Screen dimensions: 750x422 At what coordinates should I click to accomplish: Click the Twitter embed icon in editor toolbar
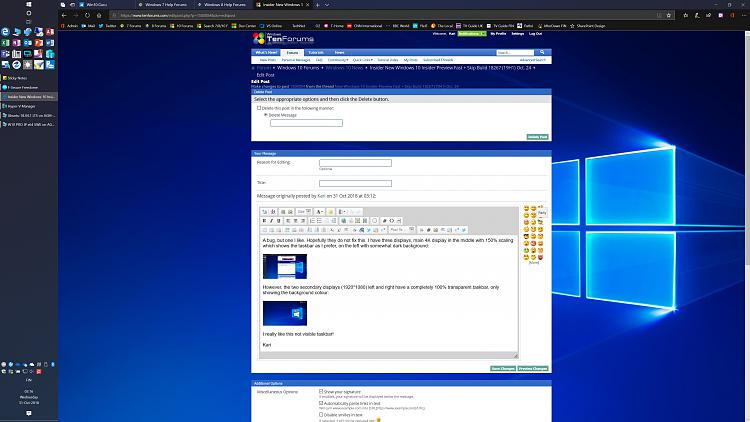tap(368, 230)
